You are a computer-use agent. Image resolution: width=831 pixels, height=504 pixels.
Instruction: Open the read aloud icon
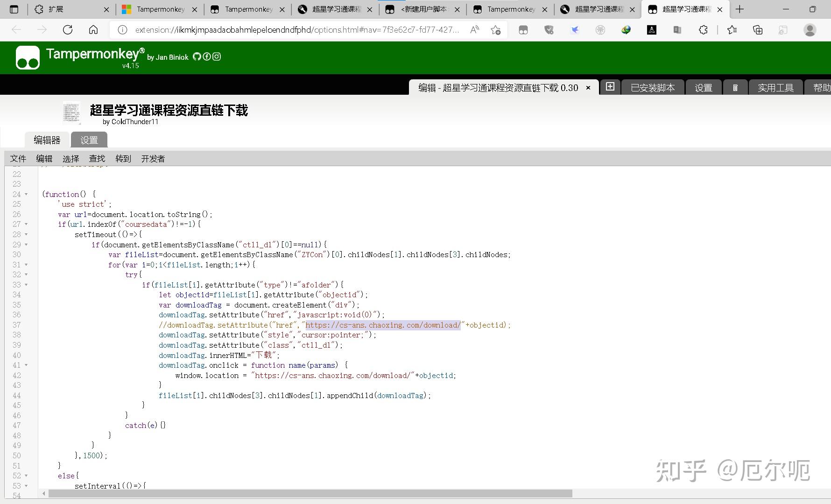coord(475,30)
